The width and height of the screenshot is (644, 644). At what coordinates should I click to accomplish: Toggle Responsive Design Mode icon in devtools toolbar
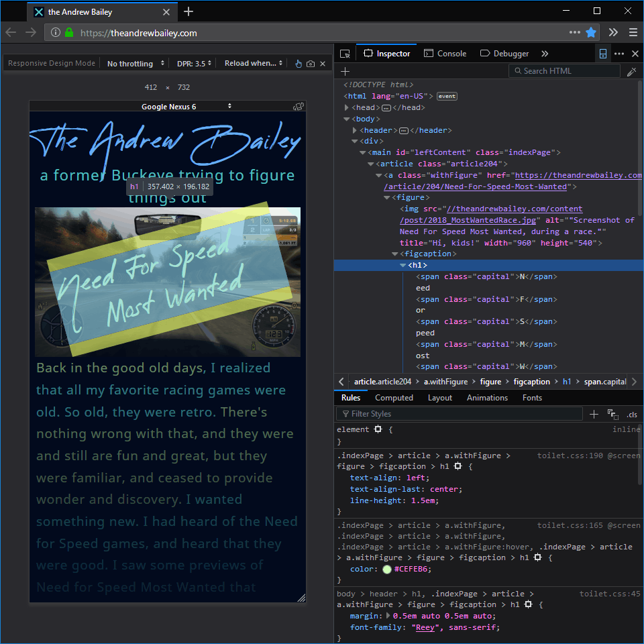pos(602,54)
